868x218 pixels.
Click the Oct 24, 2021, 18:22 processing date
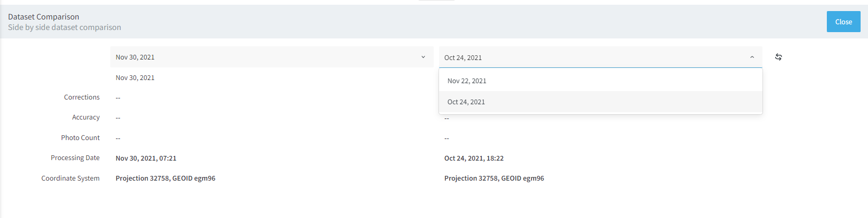coord(474,158)
